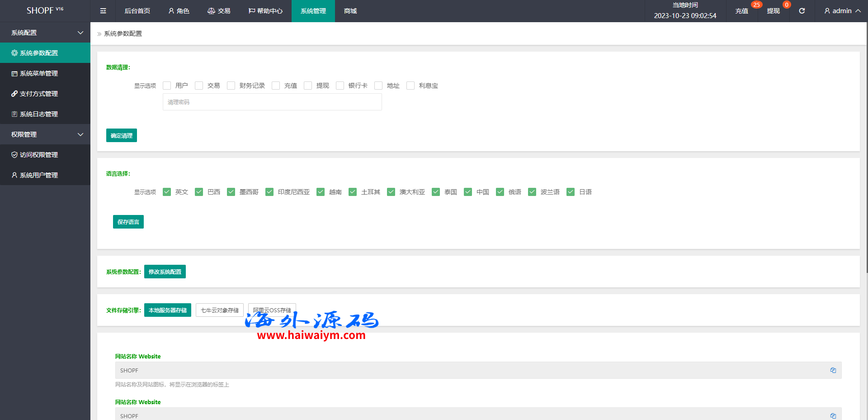Click the 修改系统配置 button

point(165,272)
